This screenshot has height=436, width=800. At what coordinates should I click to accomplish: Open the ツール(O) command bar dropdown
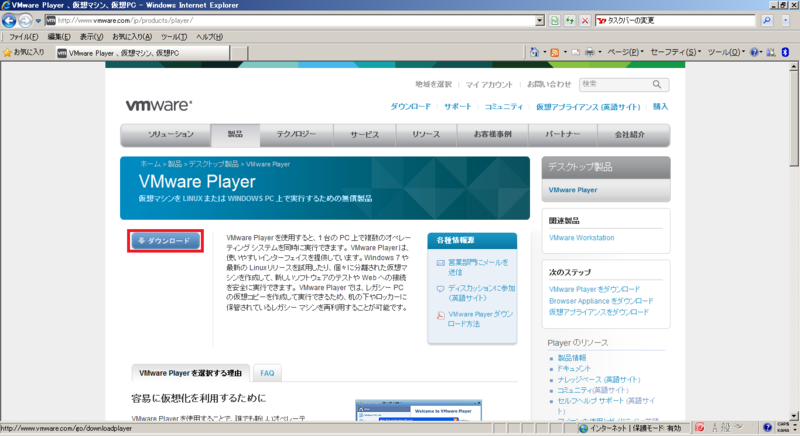[x=726, y=52]
